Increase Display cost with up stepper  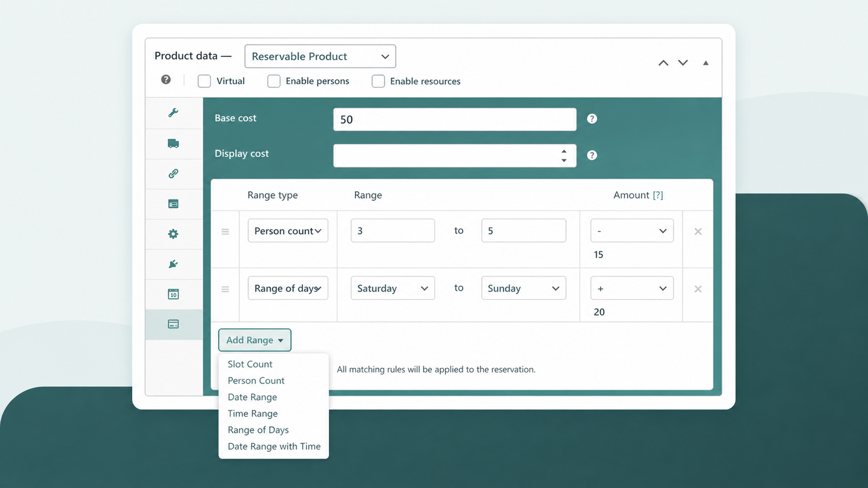point(564,151)
